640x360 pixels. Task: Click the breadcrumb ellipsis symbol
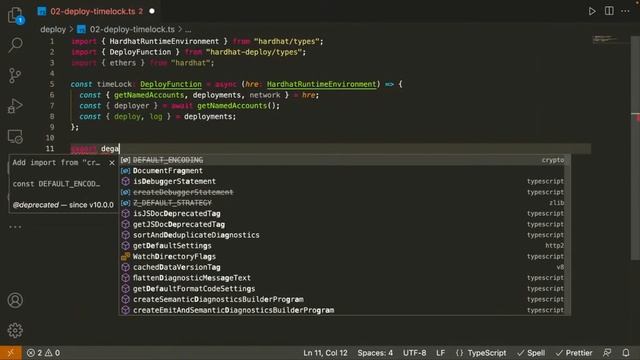pyautogui.click(x=188, y=30)
